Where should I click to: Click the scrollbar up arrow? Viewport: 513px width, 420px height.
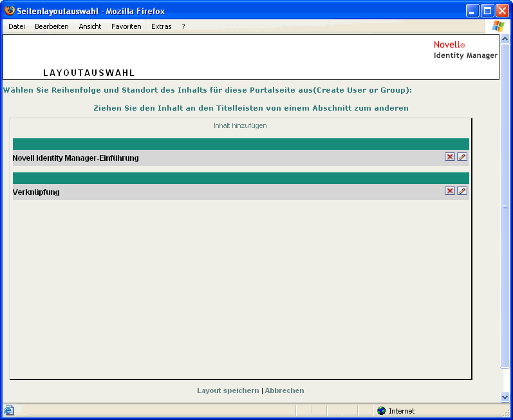(505, 39)
